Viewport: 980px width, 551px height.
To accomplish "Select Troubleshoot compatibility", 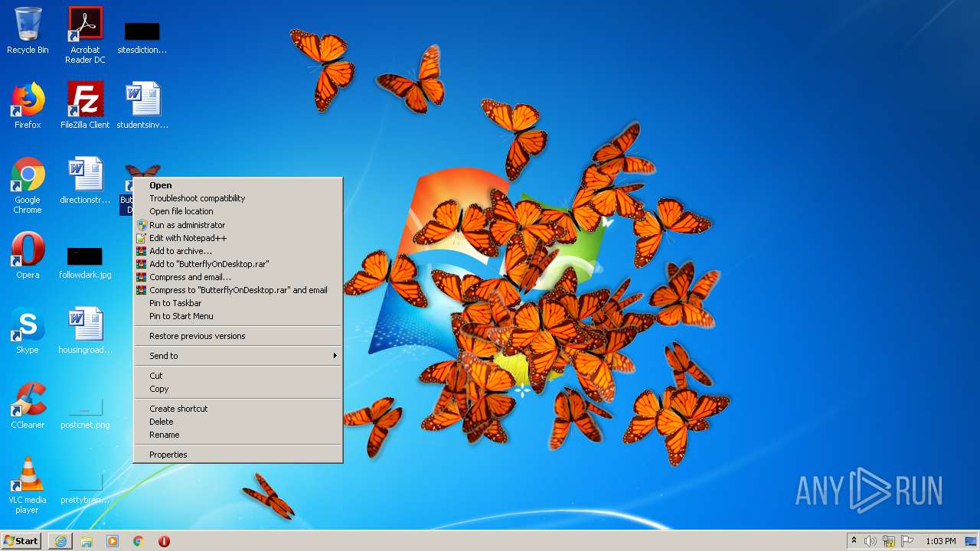I will click(x=238, y=198).
